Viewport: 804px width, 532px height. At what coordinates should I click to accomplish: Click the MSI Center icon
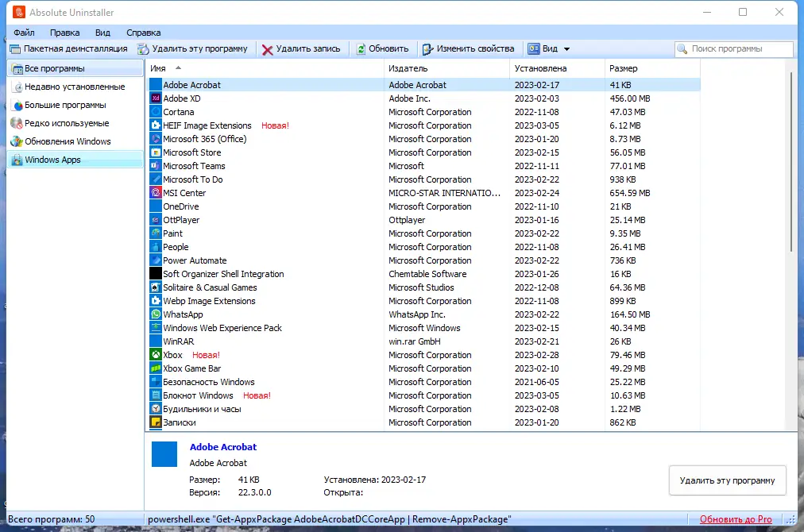pyautogui.click(x=156, y=193)
